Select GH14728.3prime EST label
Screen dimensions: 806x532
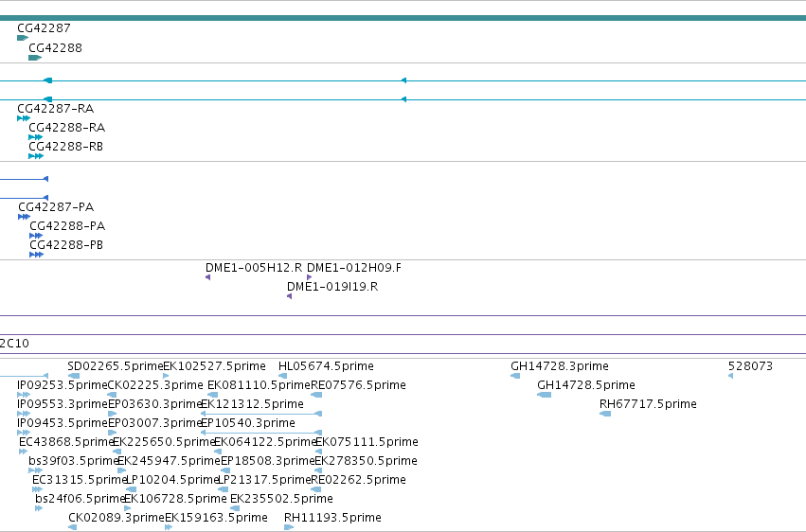coord(559,366)
